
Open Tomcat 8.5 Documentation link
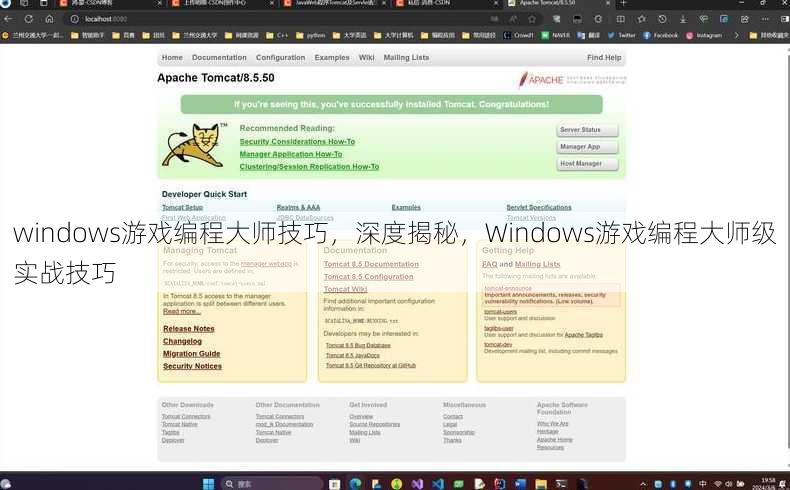pos(371,264)
